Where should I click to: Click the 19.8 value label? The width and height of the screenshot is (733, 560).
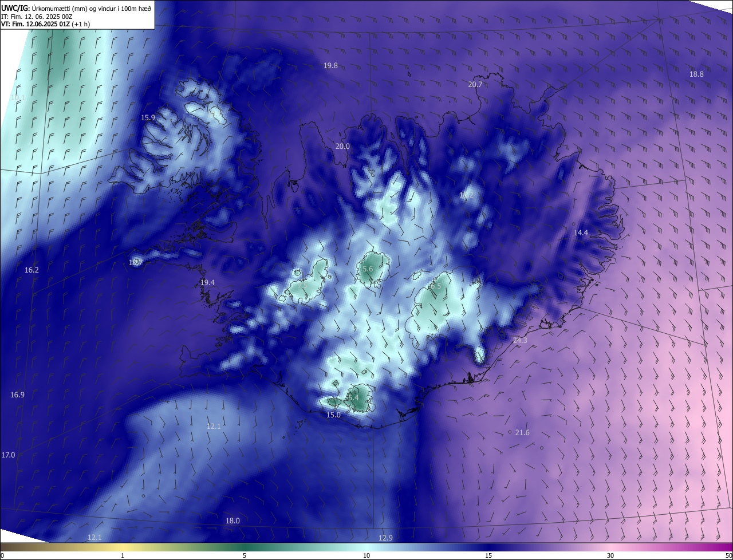(x=330, y=66)
